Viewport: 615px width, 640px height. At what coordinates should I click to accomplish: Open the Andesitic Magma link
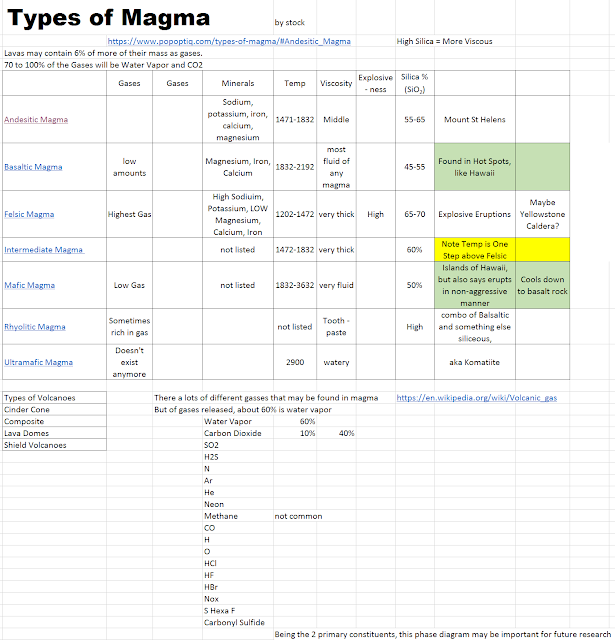[36, 120]
